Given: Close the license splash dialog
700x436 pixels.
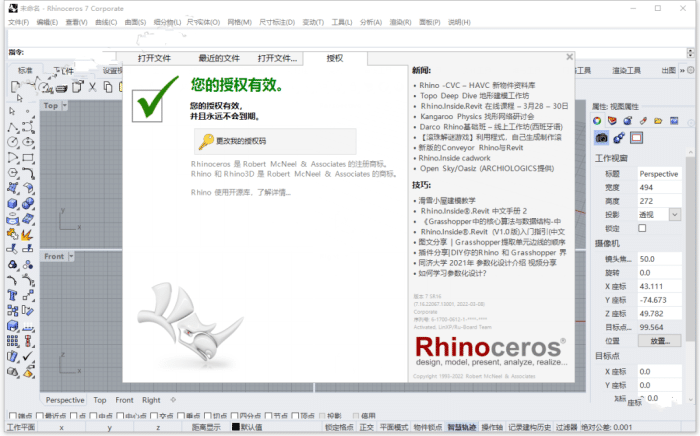Looking at the screenshot, I should click(569, 57).
